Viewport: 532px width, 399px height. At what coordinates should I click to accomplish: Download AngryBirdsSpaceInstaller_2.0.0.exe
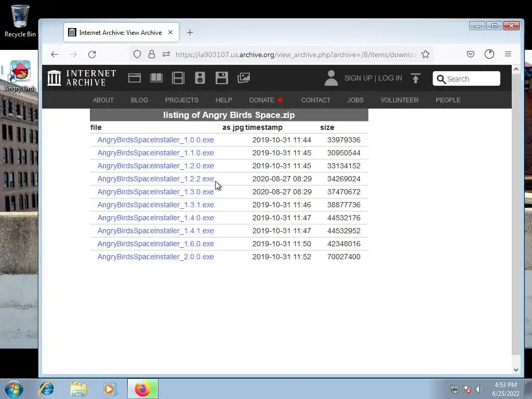156,257
